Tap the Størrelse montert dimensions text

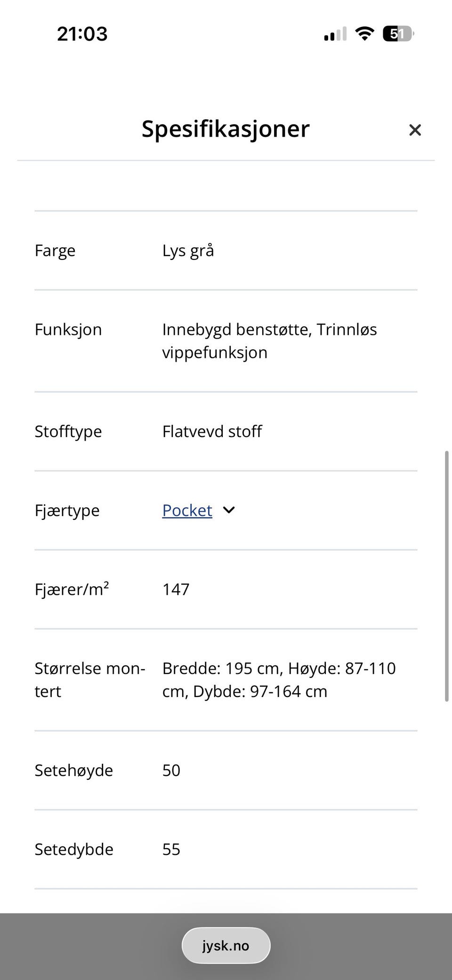coord(279,680)
